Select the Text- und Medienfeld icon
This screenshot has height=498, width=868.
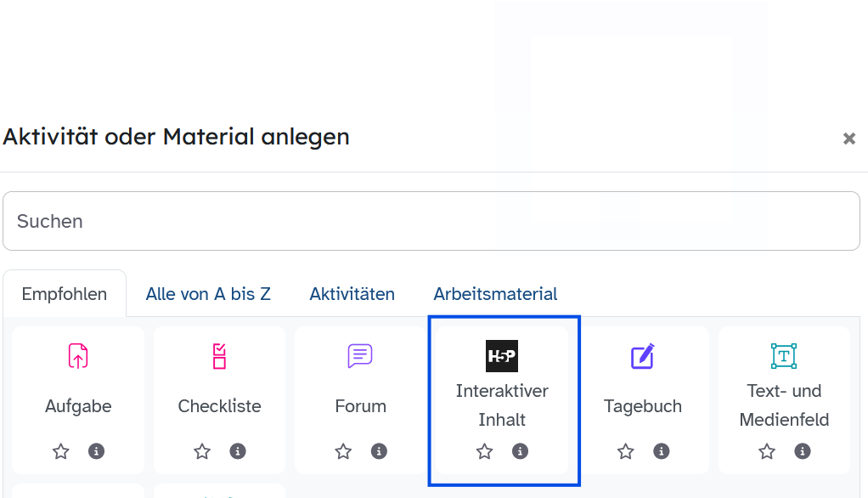pyautogui.click(x=784, y=356)
